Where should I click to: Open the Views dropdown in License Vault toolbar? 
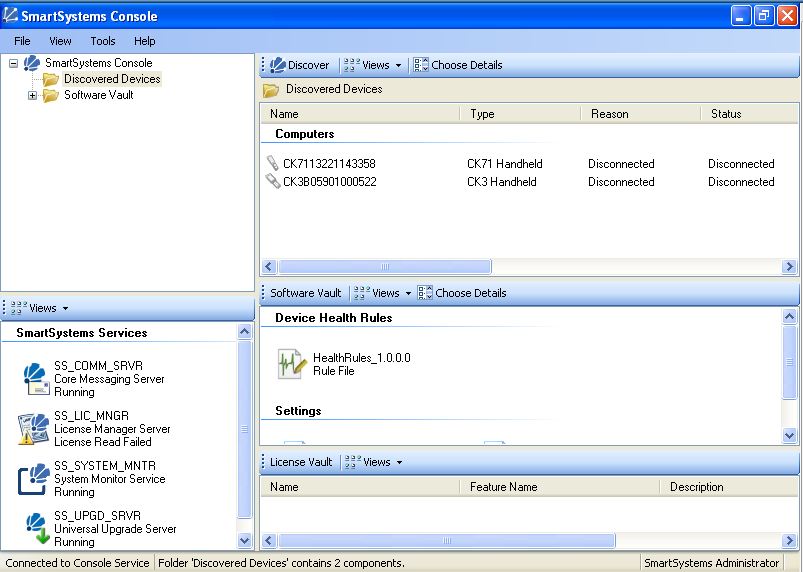point(376,462)
